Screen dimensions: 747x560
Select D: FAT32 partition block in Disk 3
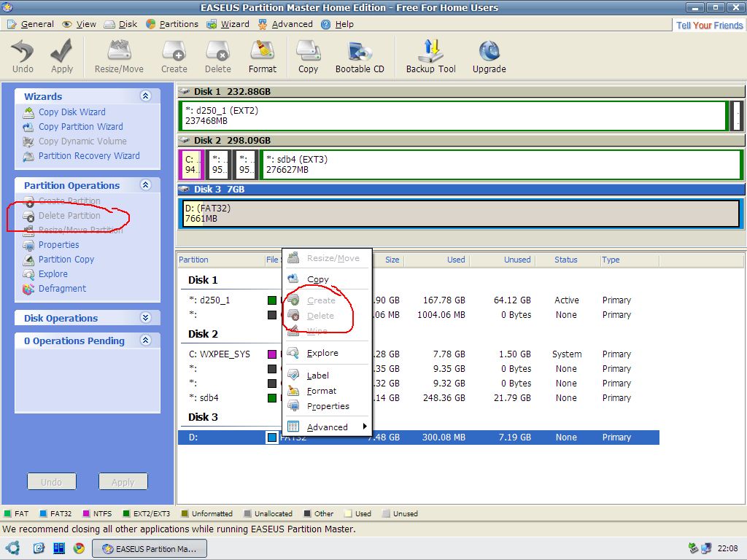coord(461,214)
